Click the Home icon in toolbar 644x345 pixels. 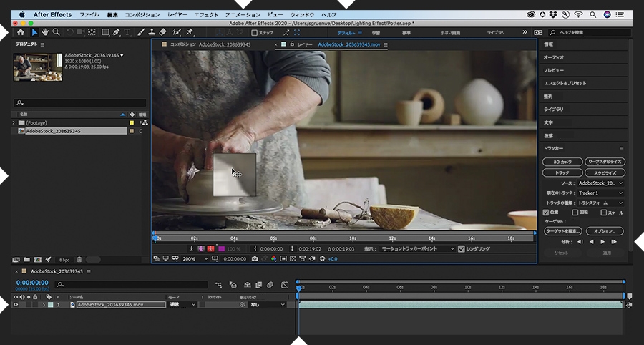pyautogui.click(x=21, y=32)
